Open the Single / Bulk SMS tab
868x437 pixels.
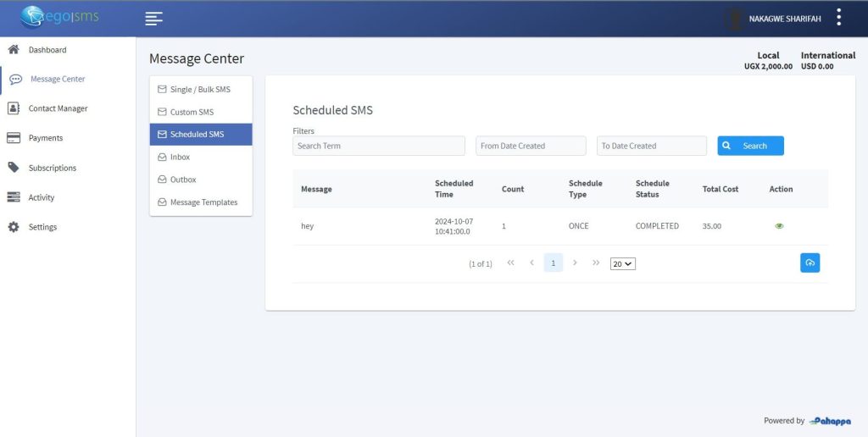tap(200, 90)
